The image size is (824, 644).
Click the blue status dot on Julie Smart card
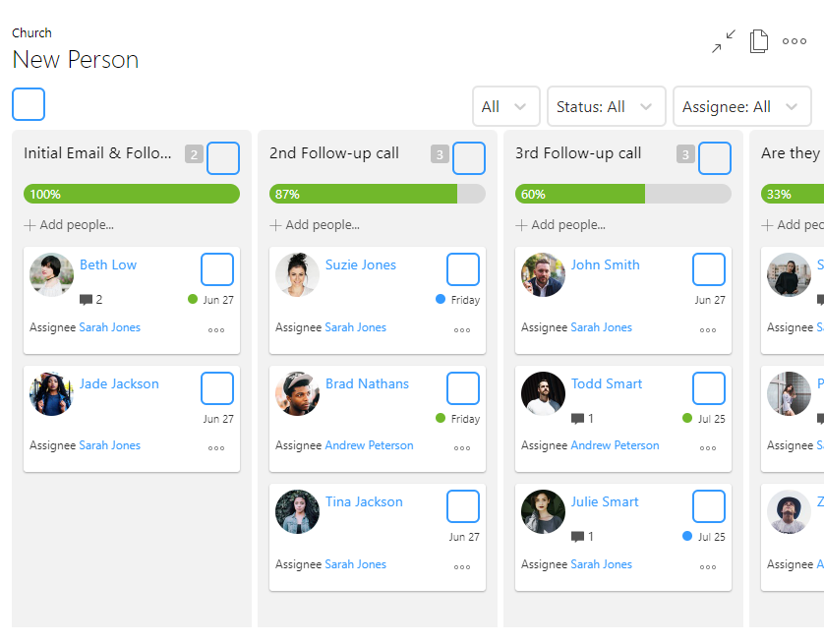pos(687,536)
